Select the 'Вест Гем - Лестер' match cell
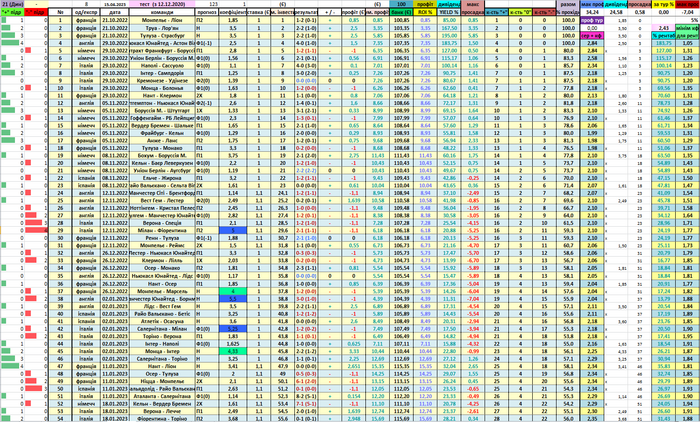This screenshot has width=700, height=422. (162, 201)
